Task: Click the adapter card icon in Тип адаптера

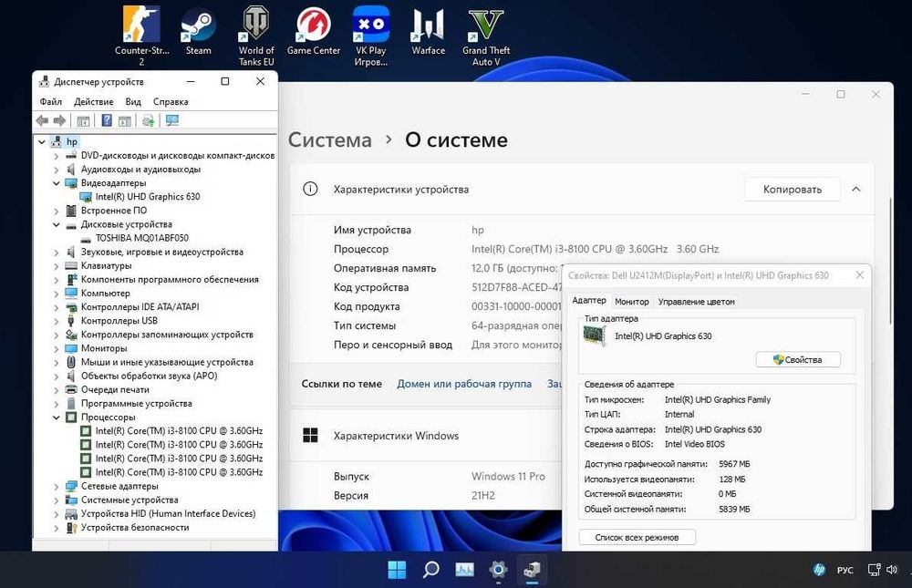Action: tap(595, 335)
